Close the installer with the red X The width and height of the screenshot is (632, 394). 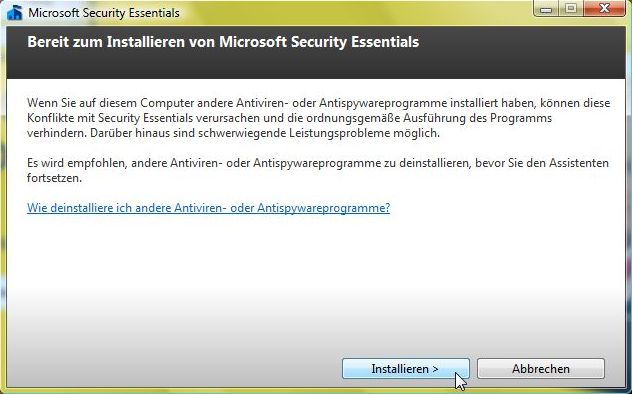[x=604, y=9]
